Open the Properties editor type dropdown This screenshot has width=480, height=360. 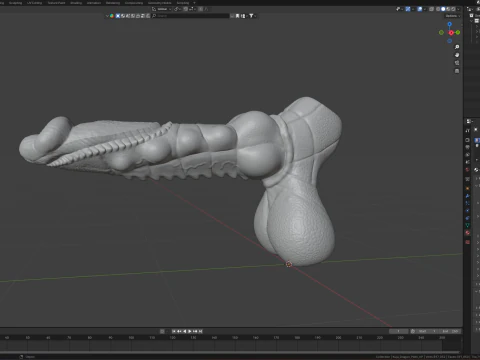469,121
